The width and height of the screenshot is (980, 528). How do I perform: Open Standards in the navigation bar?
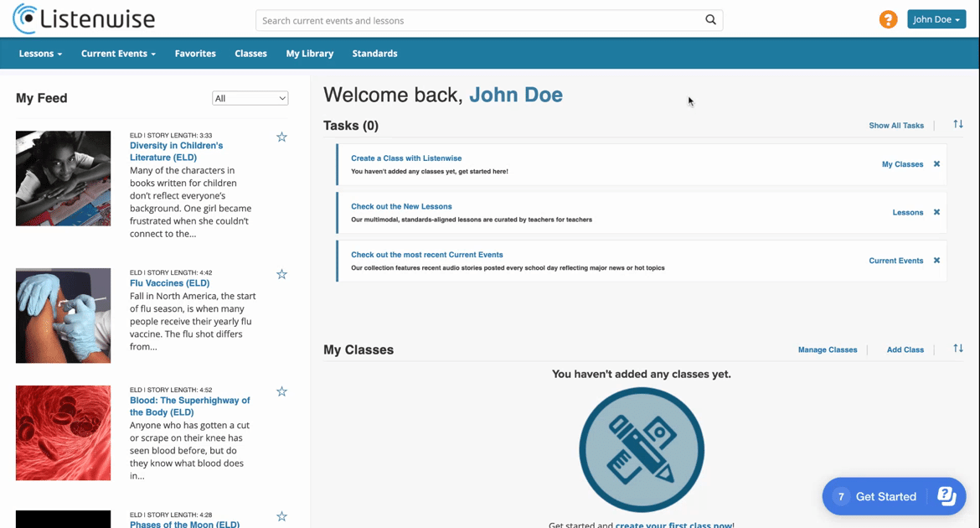click(374, 54)
